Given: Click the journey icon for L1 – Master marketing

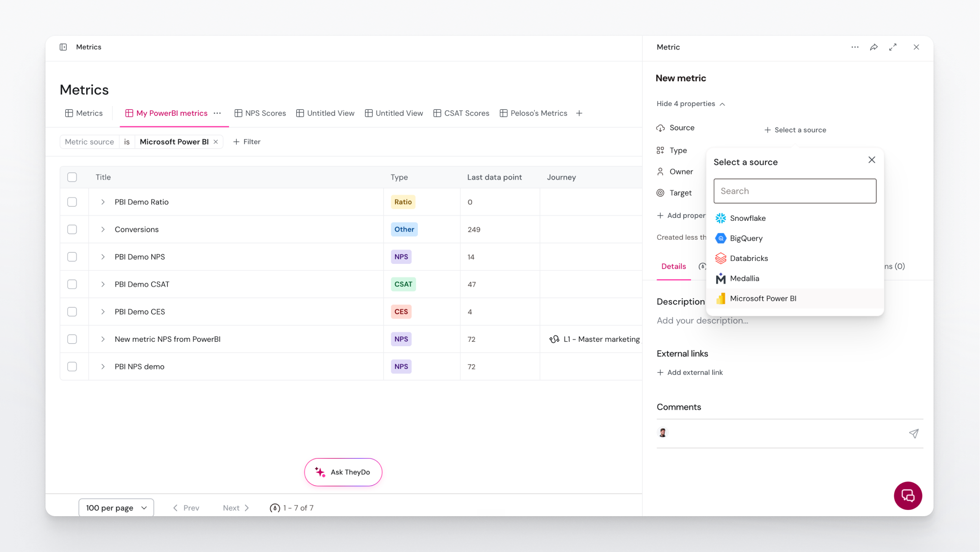Looking at the screenshot, I should pos(554,339).
